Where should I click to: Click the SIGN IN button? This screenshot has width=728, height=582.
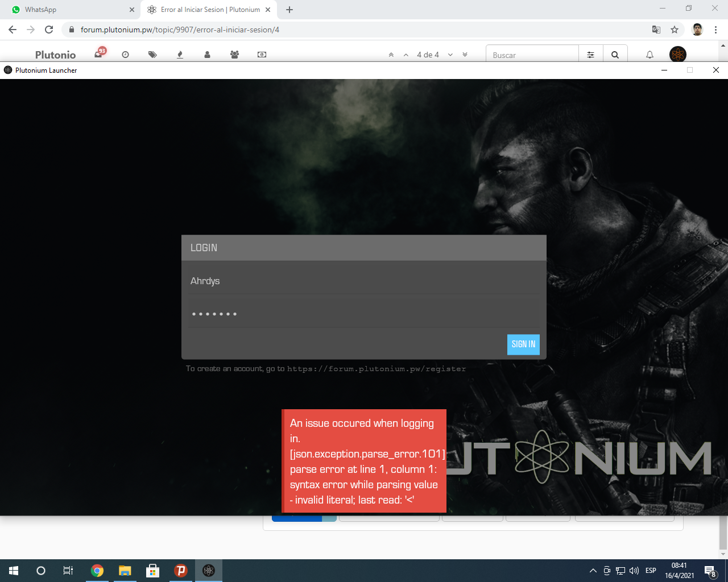click(x=523, y=344)
